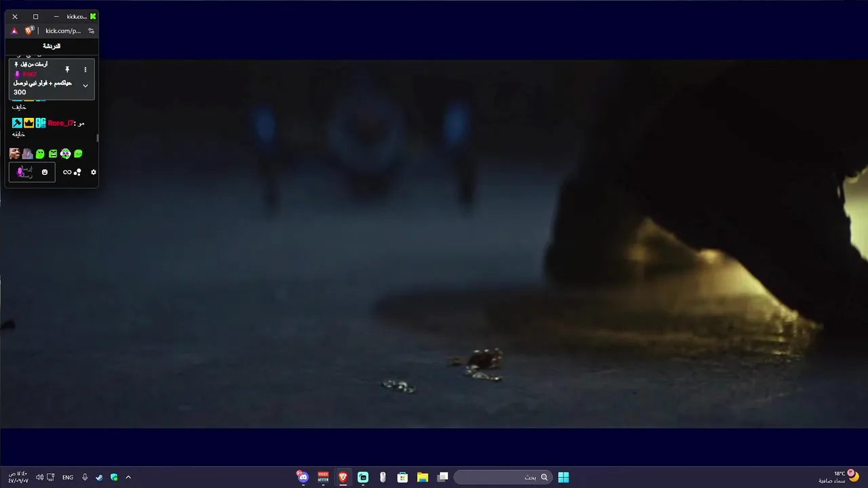Open Microsoft Store from taskbar
Image resolution: width=868 pixels, height=488 pixels.
[x=402, y=477]
